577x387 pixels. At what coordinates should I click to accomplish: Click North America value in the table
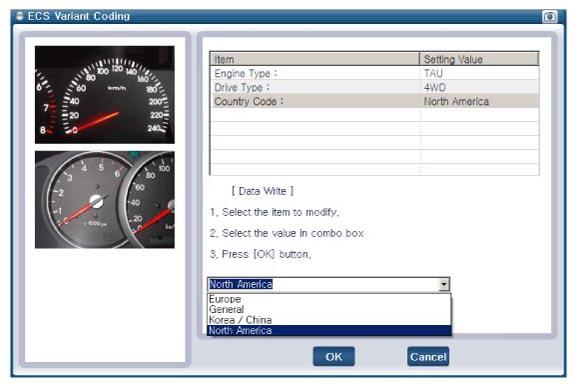pyautogui.click(x=479, y=101)
